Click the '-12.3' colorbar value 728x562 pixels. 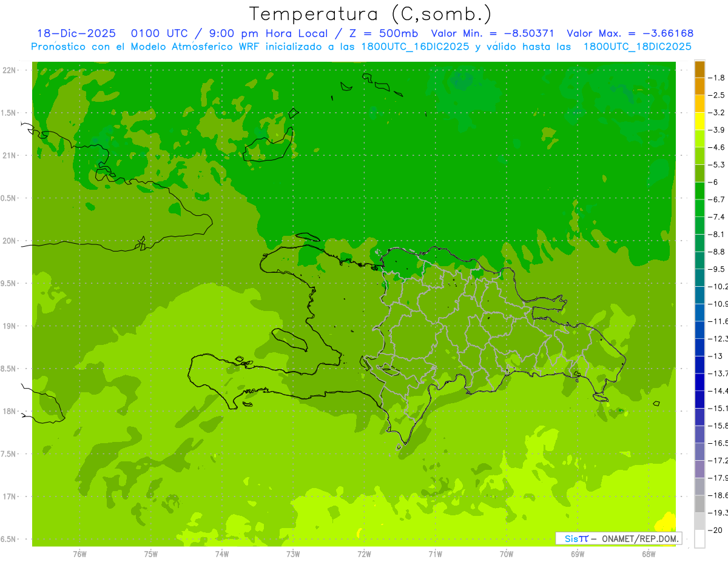point(718,338)
